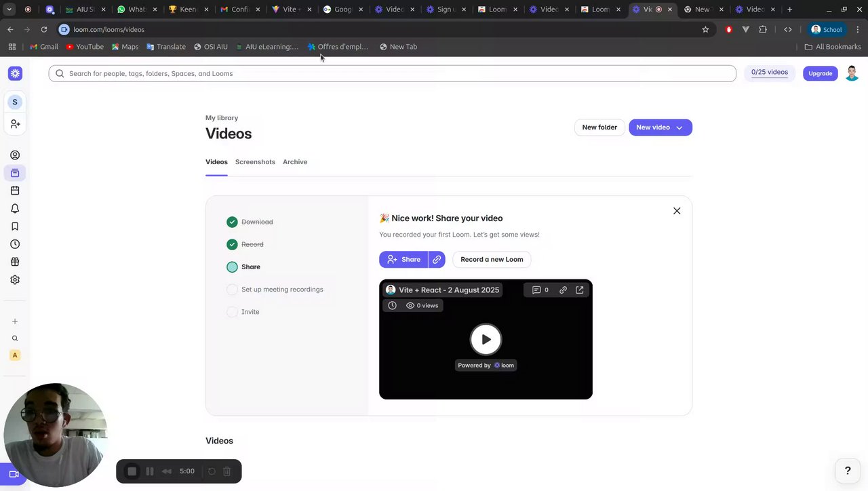This screenshot has height=491, width=868.
Task: Open video in new tab icon on preview
Action: click(580, 290)
